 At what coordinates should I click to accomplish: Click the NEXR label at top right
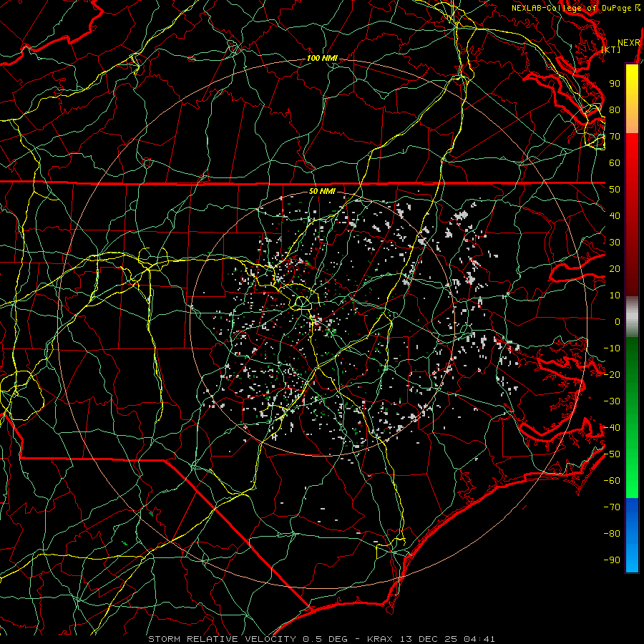629,43
